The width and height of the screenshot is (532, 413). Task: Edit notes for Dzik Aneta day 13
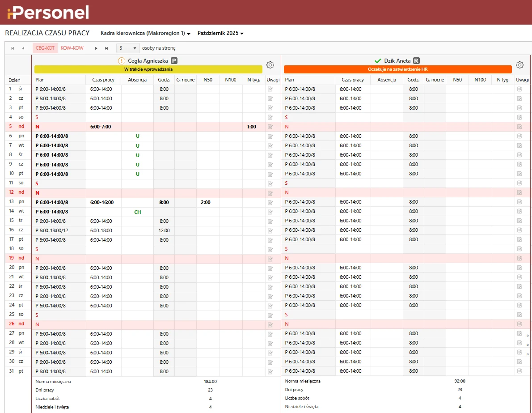pos(519,202)
